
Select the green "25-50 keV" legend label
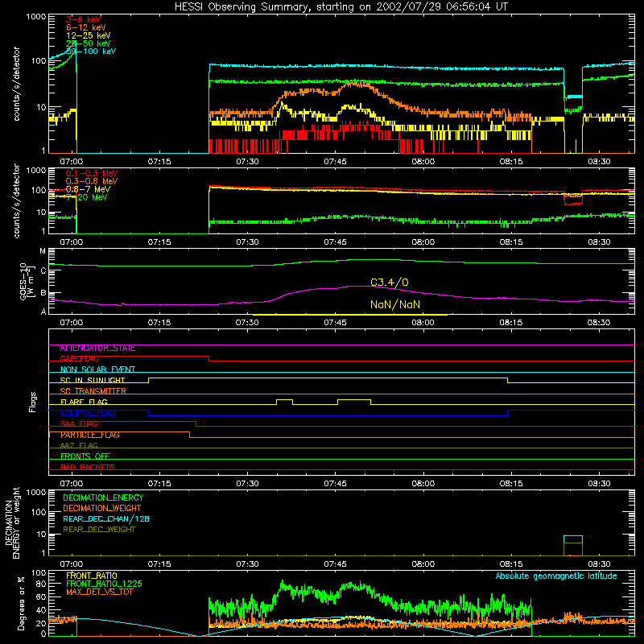[x=89, y=43]
